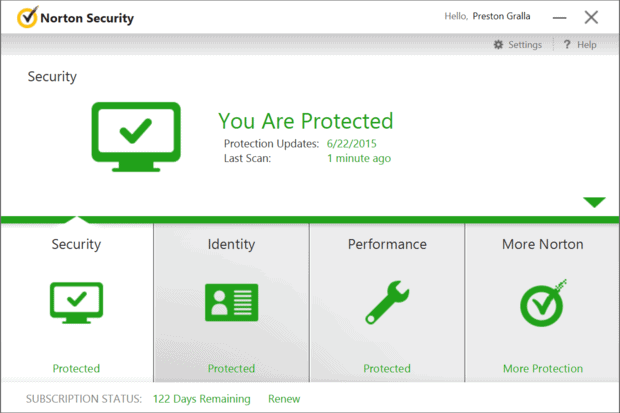620x413 pixels.
Task: Click the Help question mark icon
Action: [567, 44]
